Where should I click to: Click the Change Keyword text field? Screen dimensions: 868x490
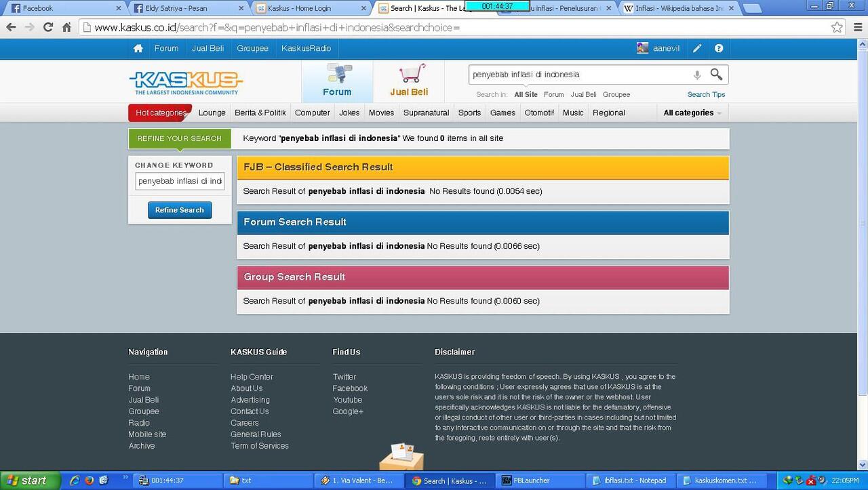(180, 181)
